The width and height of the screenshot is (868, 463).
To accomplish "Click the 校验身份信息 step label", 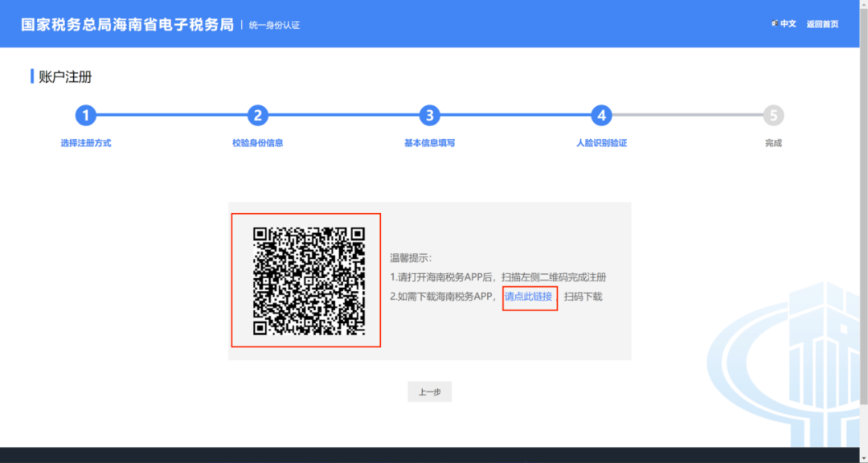I will coord(257,143).
